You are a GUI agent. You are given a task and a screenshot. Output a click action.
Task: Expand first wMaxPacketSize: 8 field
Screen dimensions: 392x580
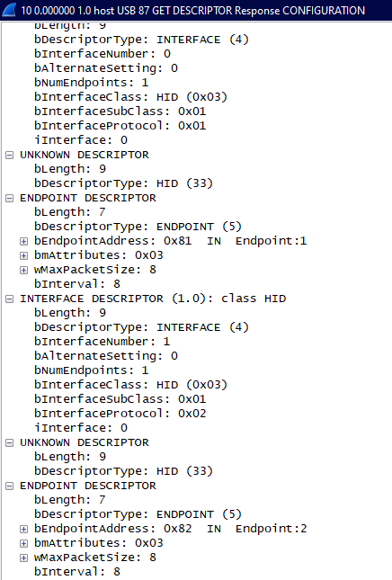click(23, 270)
